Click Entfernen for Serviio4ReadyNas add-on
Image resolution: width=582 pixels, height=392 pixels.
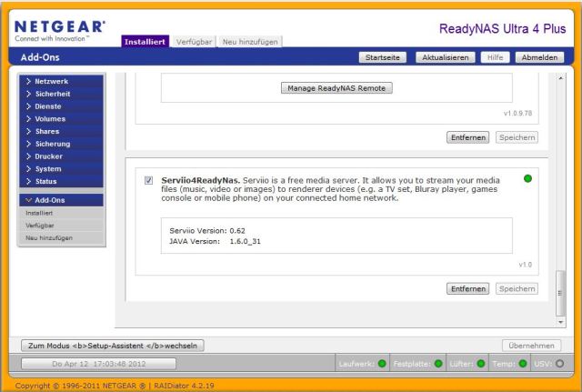click(x=468, y=289)
